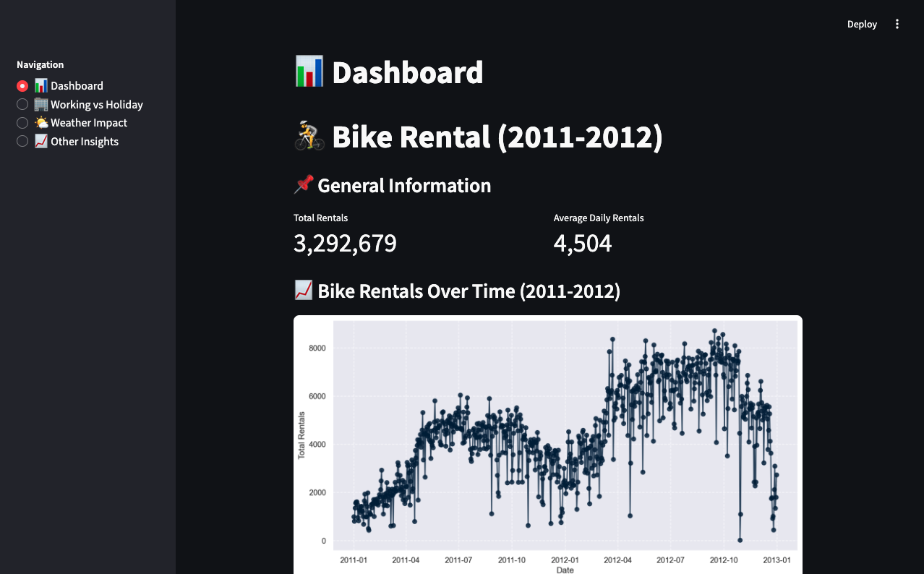Click the chart icon next to Other Insights

[41, 142]
